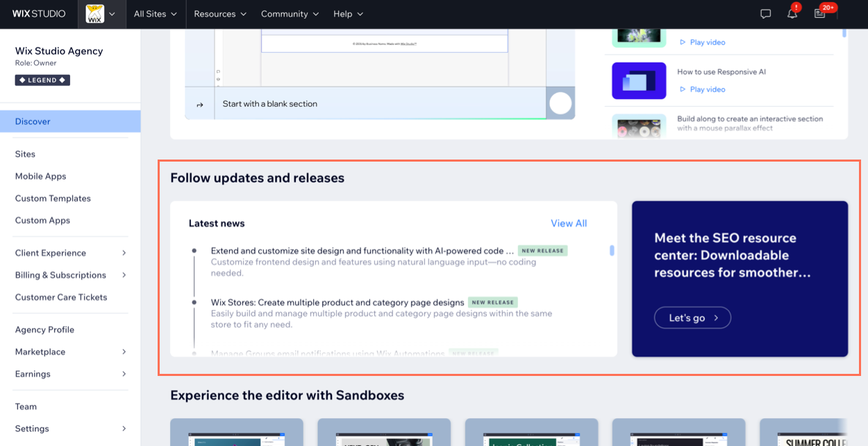Open the inbox icon with 20+ badge
868x446 pixels.
tap(820, 14)
